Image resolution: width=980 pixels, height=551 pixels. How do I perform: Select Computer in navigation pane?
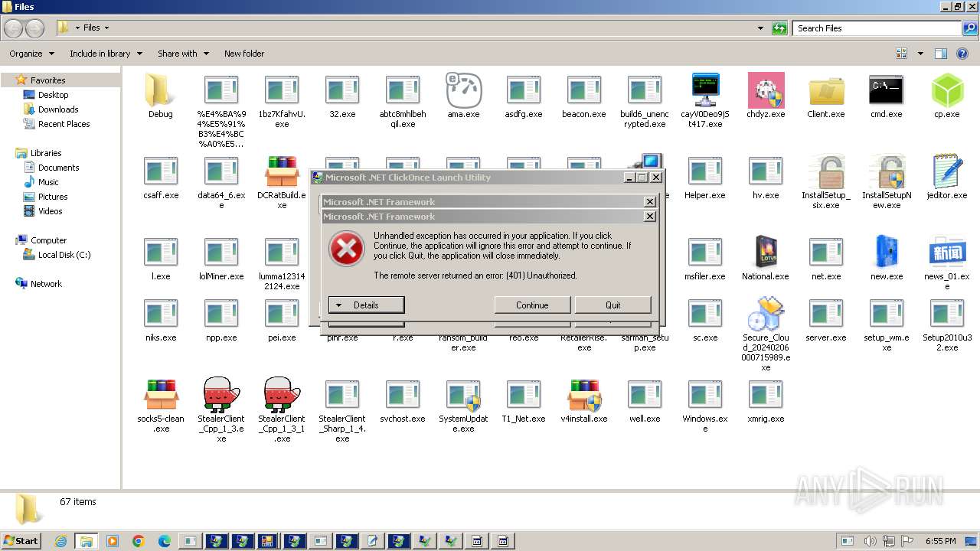tap(48, 240)
